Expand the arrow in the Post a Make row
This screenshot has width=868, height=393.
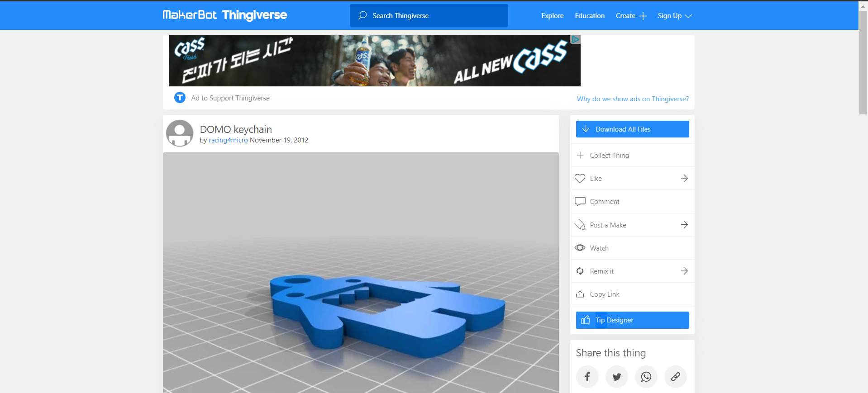[x=684, y=225]
